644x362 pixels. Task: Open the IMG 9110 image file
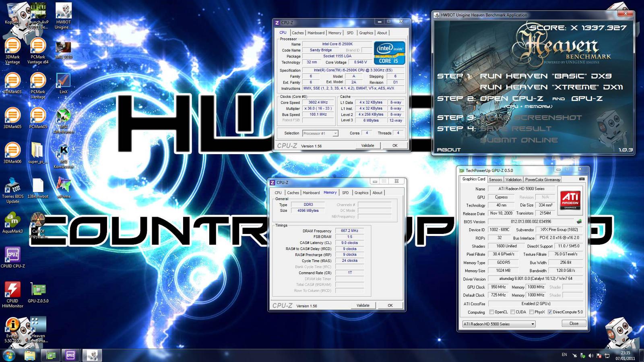pyautogui.click(x=63, y=51)
